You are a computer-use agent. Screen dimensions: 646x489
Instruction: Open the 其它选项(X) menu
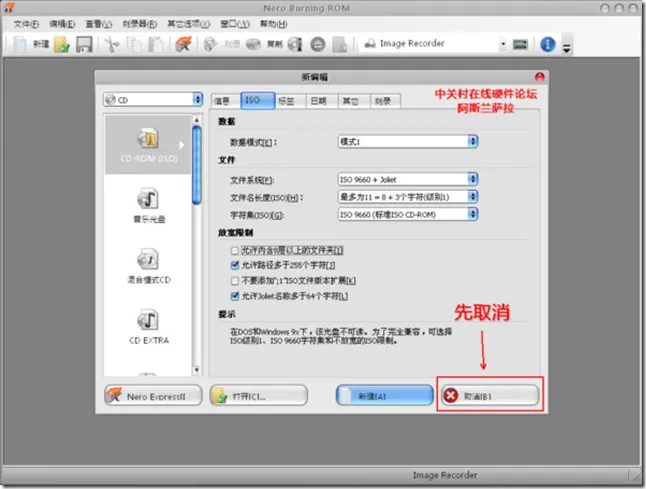pyautogui.click(x=189, y=24)
